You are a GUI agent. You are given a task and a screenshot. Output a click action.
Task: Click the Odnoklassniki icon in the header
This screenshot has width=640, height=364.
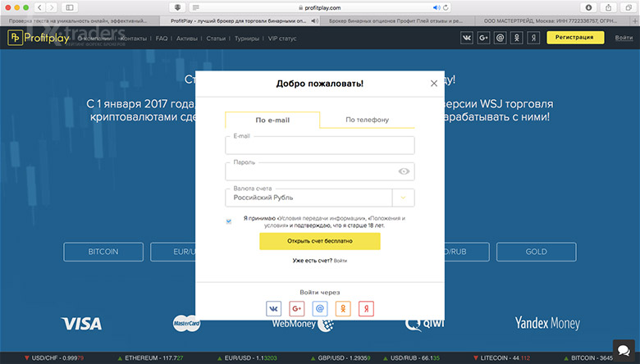[517, 38]
